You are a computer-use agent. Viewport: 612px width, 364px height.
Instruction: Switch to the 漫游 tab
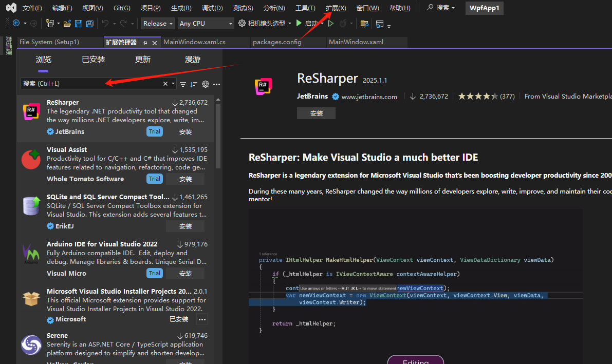click(192, 60)
